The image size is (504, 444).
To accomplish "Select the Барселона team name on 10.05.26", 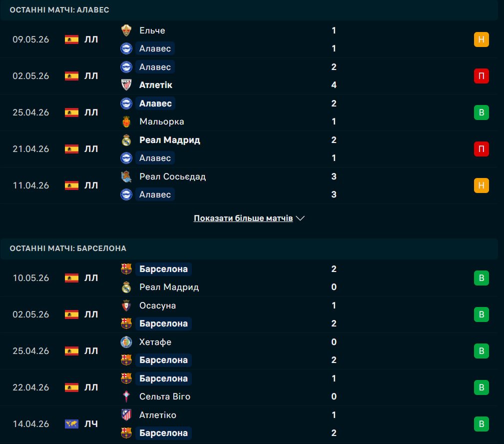I will 163,268.
